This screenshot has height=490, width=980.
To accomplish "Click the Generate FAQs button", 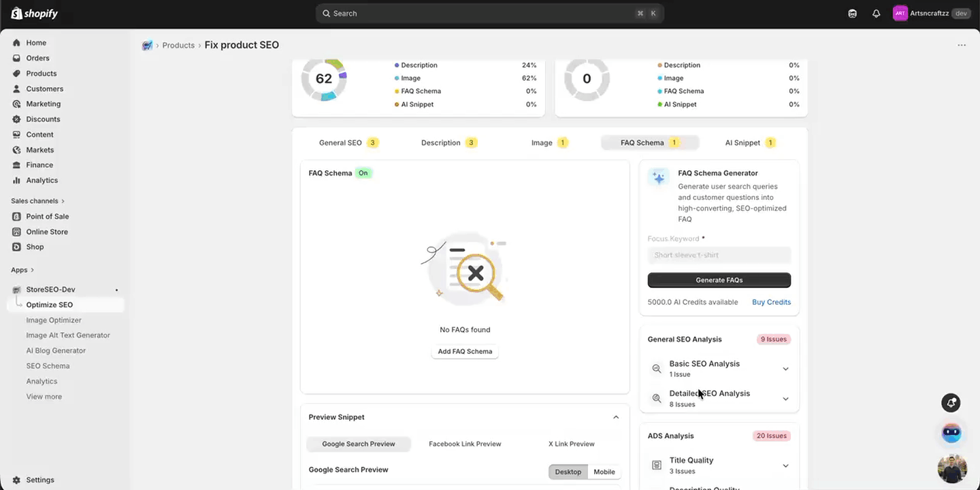I will [x=719, y=280].
